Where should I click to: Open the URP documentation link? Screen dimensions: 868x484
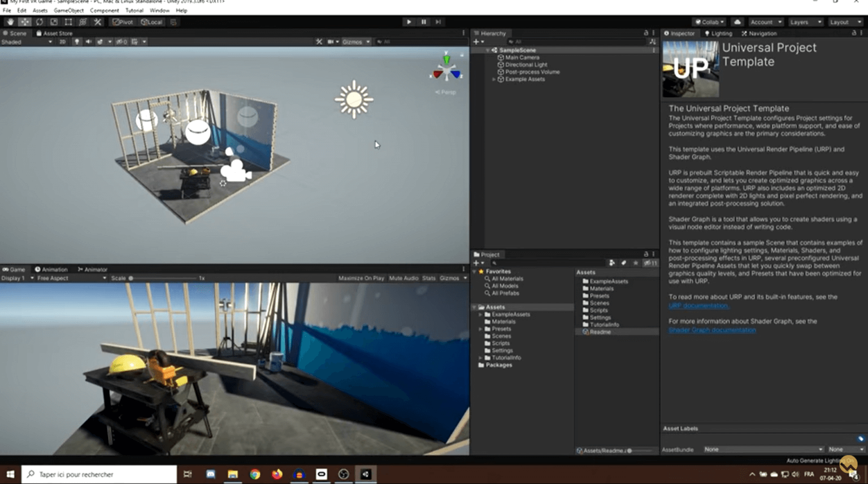tap(698, 306)
